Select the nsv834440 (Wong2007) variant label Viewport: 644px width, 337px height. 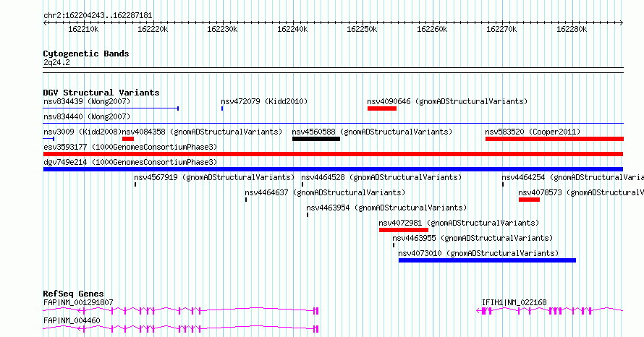pos(87,116)
